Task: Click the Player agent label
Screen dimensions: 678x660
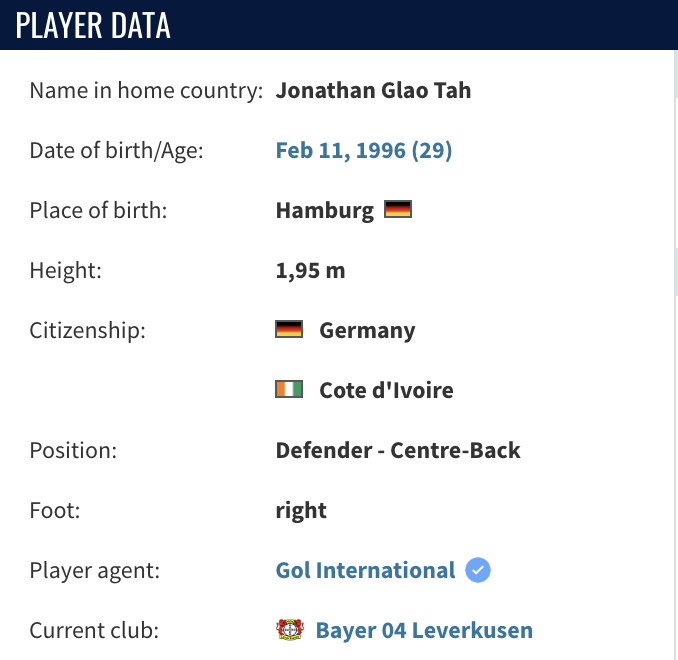Action: tap(95, 570)
